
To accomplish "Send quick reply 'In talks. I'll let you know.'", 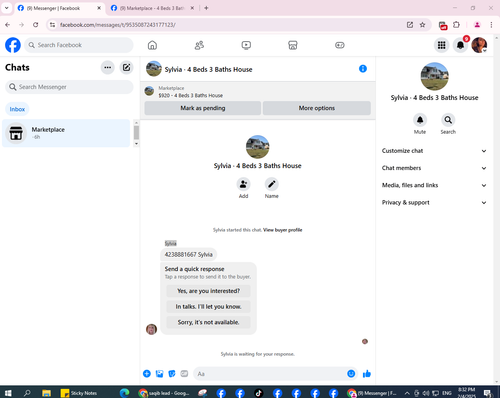I will click(x=208, y=307).
